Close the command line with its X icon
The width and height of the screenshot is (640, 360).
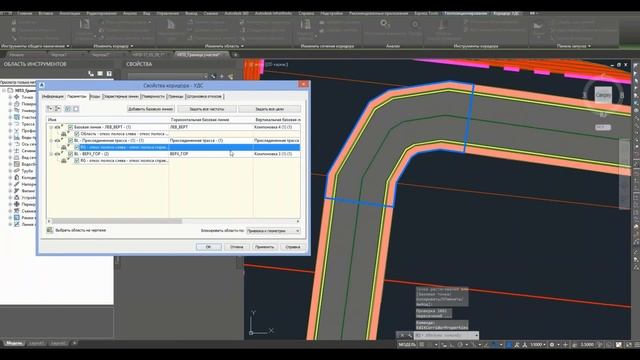pos(402,336)
